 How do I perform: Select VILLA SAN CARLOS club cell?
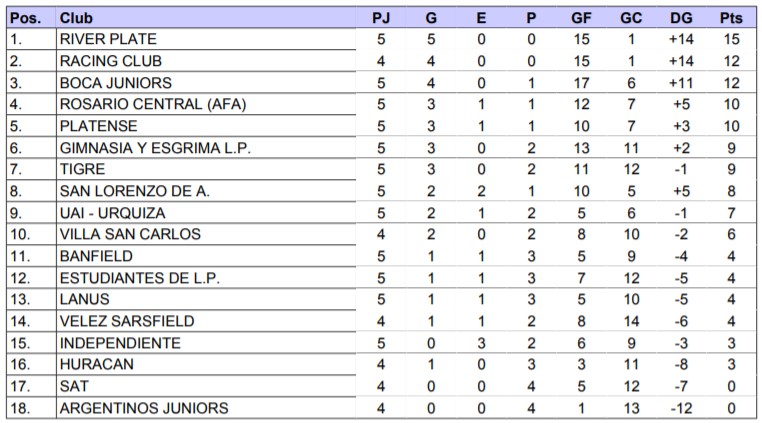(x=130, y=234)
